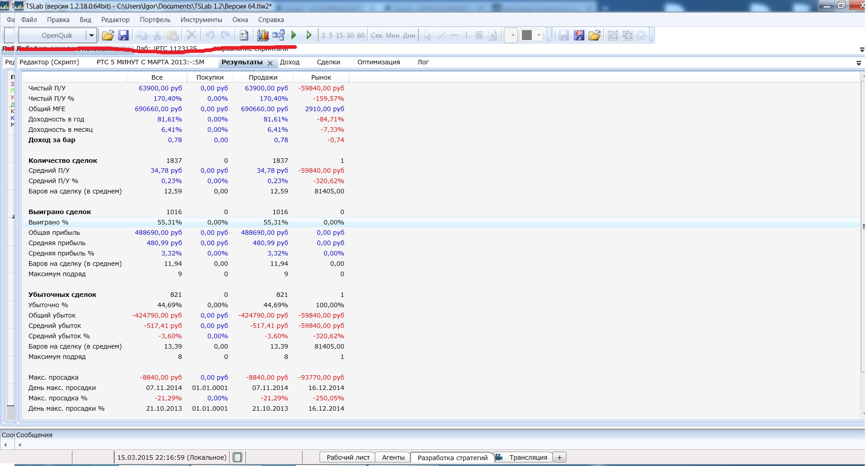
Task: Click the open folder icon in toolbar
Action: (108, 36)
